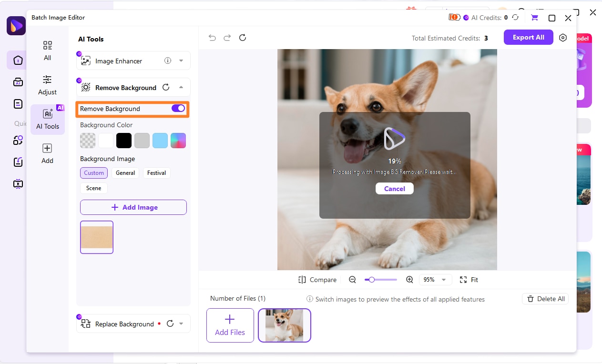
Task: Click zoom out magnifier icon
Action: (x=353, y=280)
